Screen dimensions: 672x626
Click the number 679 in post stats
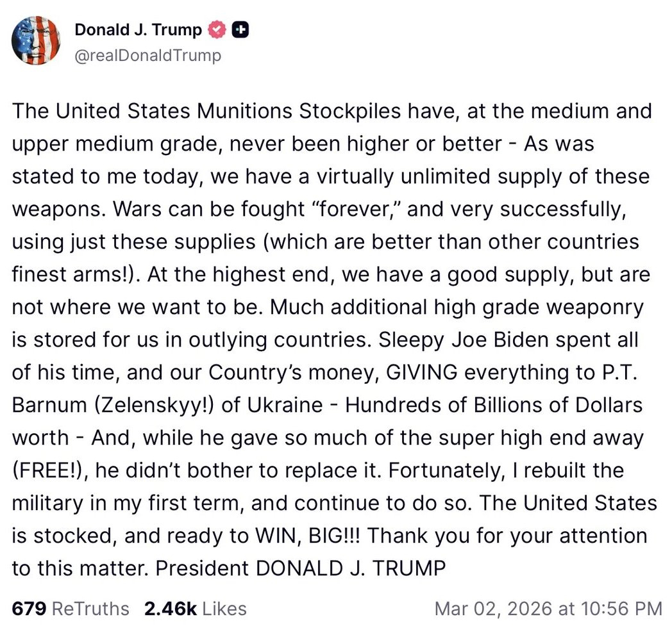point(28,607)
